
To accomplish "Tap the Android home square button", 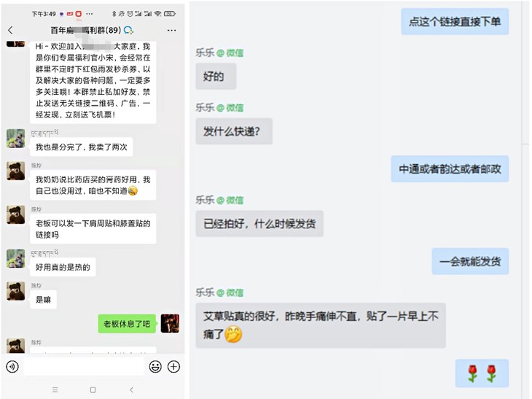I will click(93, 390).
